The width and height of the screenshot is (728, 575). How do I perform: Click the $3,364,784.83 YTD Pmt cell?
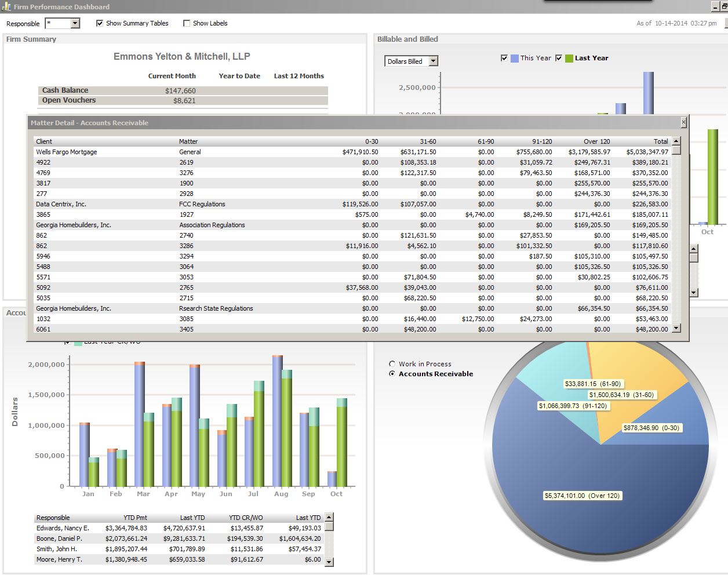[x=126, y=528]
